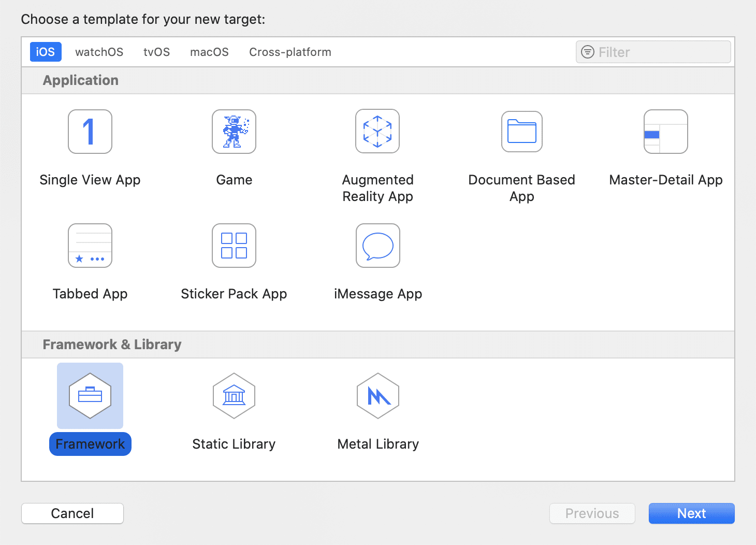Select the Static Library building icon
Viewport: 756px width, 545px height.
tap(234, 396)
